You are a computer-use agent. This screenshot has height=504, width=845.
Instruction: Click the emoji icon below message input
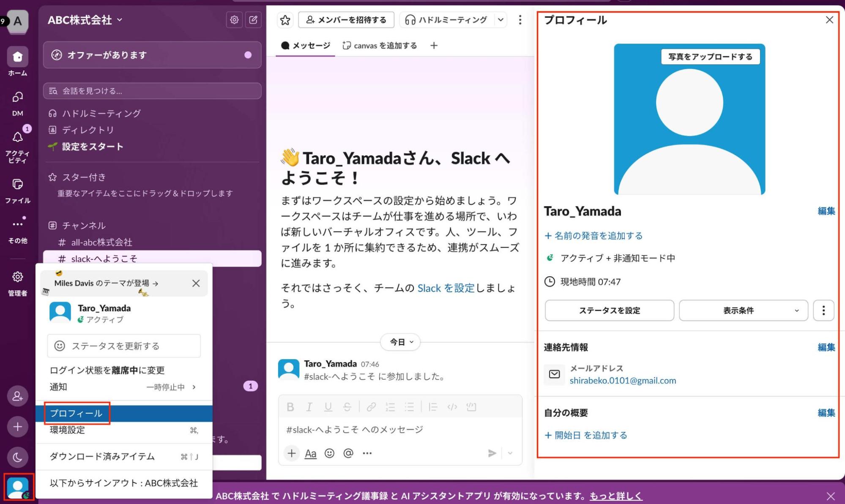(329, 453)
